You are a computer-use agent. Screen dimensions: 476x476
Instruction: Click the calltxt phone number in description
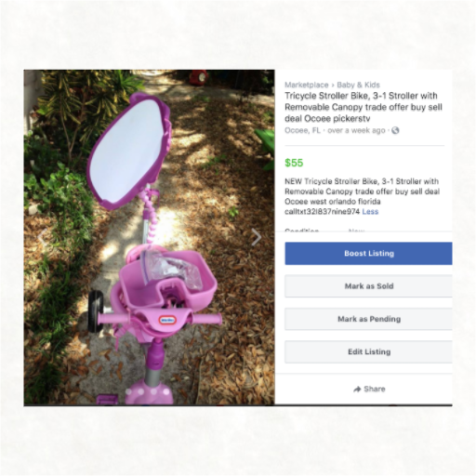coord(322,212)
